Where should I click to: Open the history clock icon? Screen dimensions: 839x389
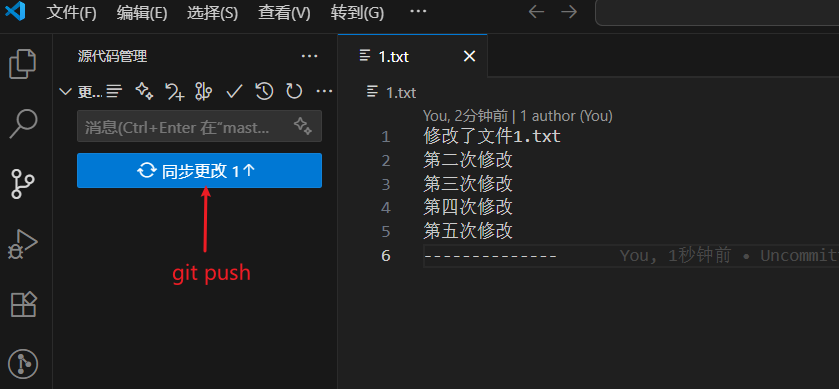264,92
